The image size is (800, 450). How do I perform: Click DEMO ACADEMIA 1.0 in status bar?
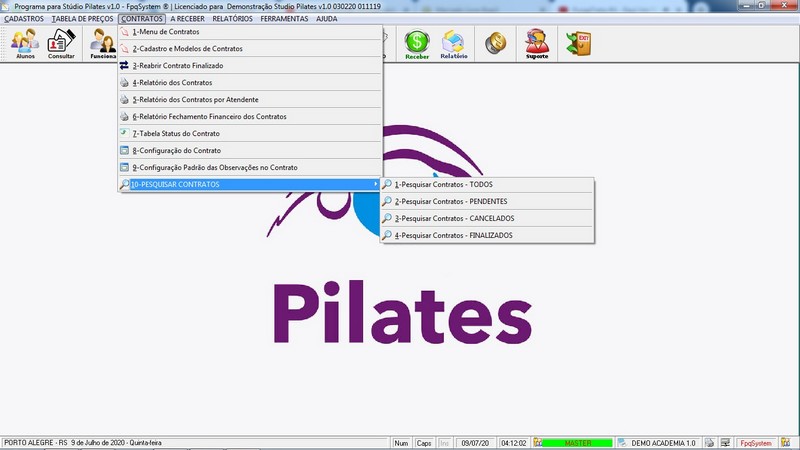click(663, 443)
